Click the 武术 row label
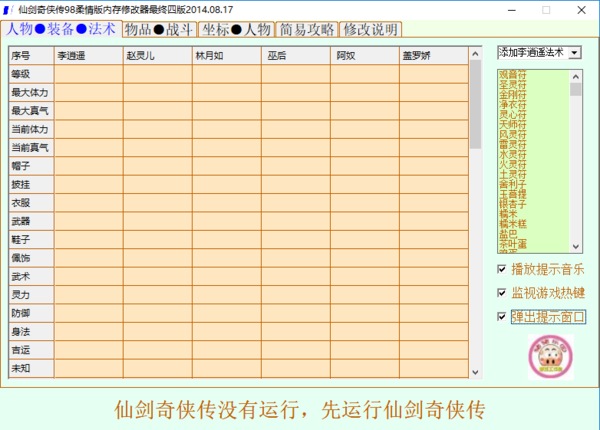 pos(31,276)
